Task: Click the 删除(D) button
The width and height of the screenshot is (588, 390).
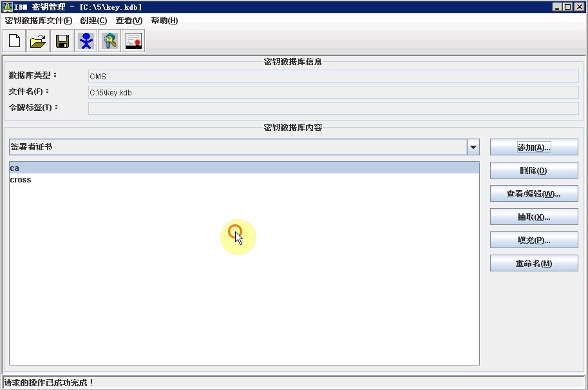Action: [533, 171]
